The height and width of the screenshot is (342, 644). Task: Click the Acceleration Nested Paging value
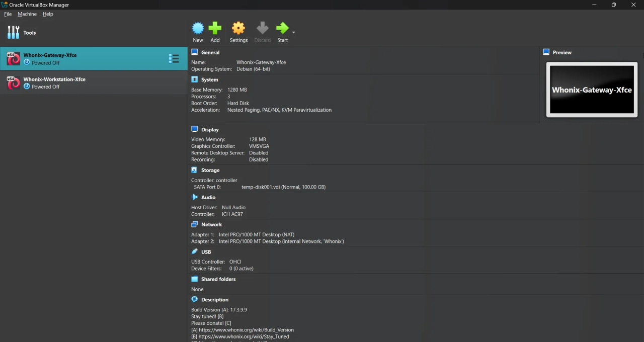tap(279, 110)
